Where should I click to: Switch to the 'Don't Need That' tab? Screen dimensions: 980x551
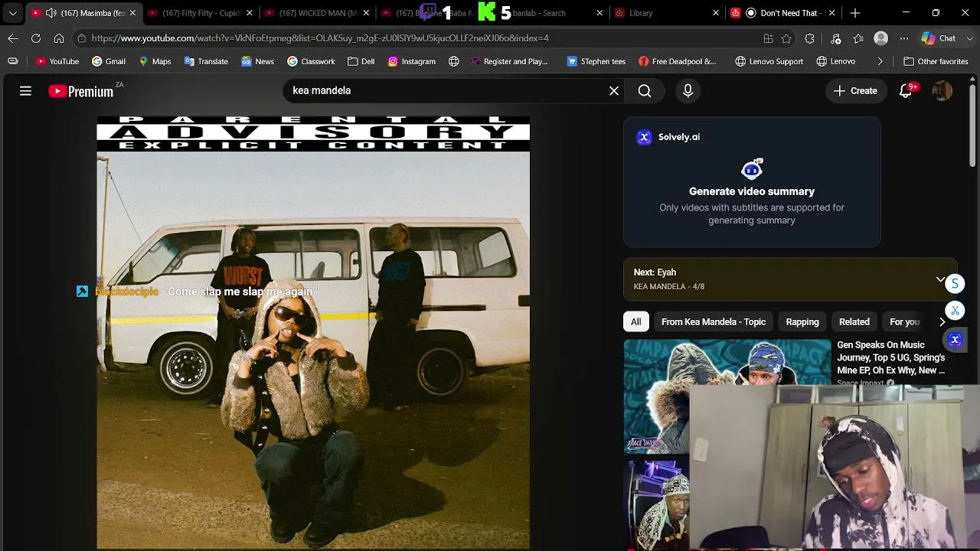pyautogui.click(x=783, y=13)
